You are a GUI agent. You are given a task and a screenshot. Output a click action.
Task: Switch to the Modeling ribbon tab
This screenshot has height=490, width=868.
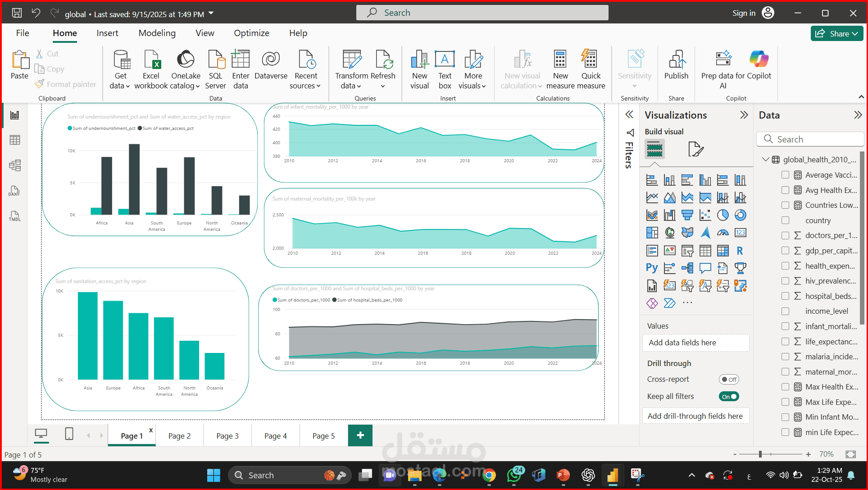click(157, 33)
